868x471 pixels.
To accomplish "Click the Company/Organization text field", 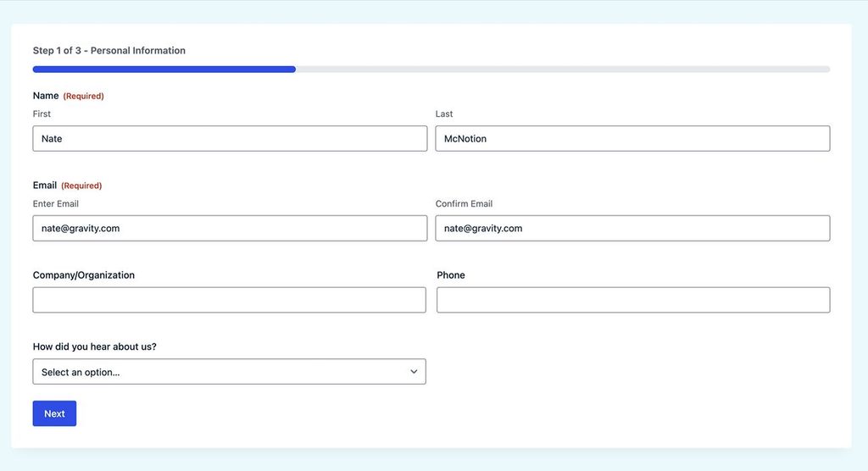I will (229, 300).
